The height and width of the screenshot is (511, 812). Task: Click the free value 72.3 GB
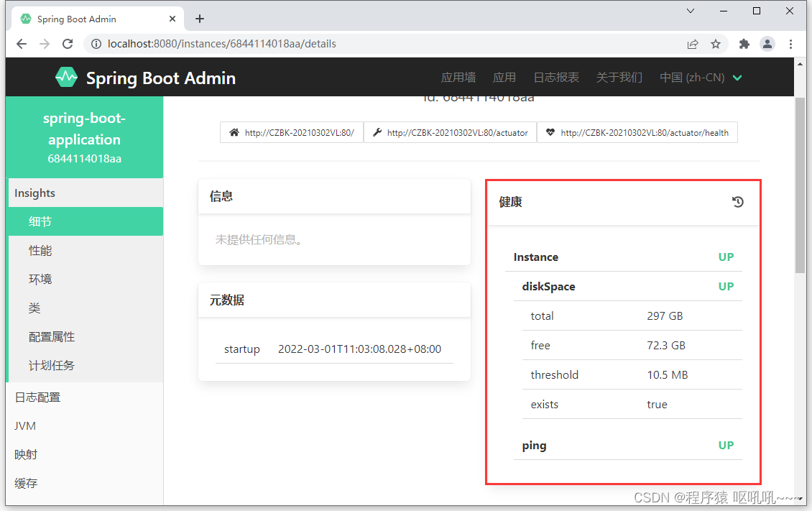click(x=666, y=346)
